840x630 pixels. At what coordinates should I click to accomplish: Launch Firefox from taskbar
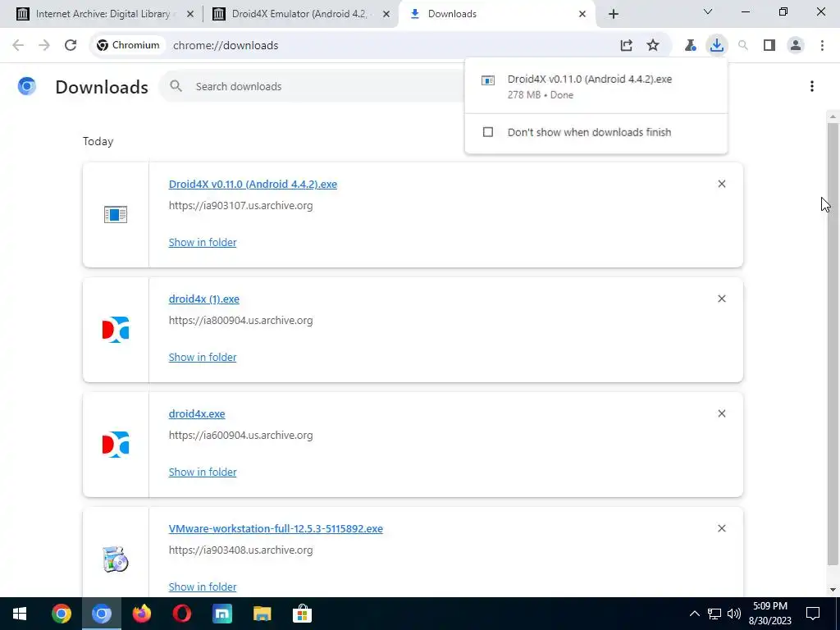coord(142,614)
